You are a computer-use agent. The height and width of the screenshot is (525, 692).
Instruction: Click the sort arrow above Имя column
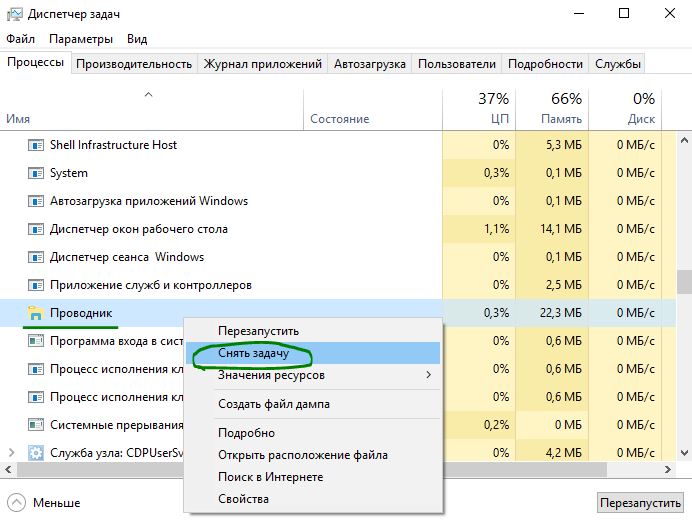(149, 94)
